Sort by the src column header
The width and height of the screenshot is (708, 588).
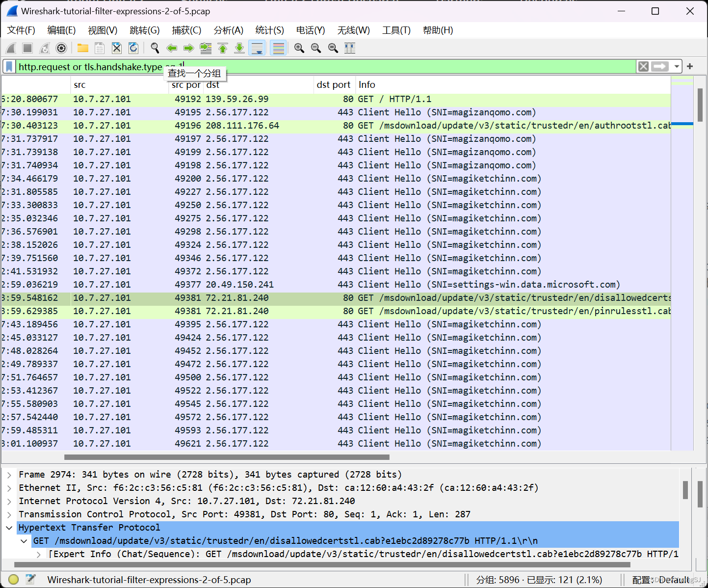click(x=119, y=85)
